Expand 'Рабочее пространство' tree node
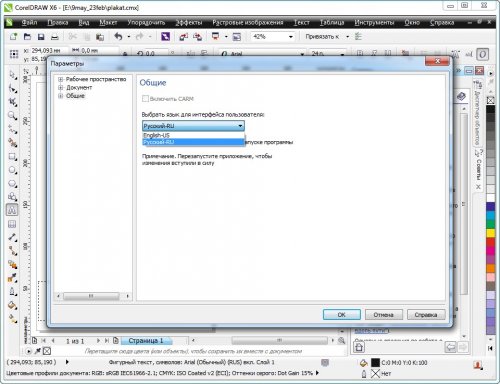 [x=61, y=79]
